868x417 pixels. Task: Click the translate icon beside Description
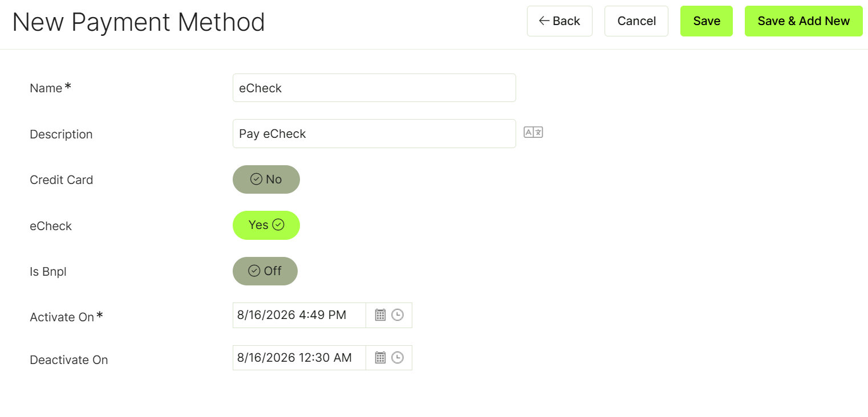[x=533, y=133]
